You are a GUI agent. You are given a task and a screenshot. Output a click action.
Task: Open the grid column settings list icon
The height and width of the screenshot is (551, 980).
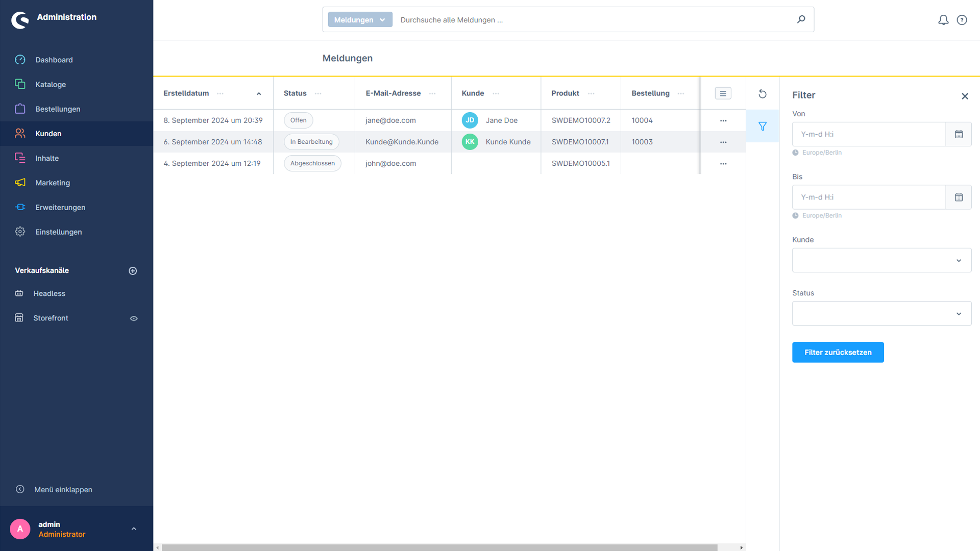[723, 93]
